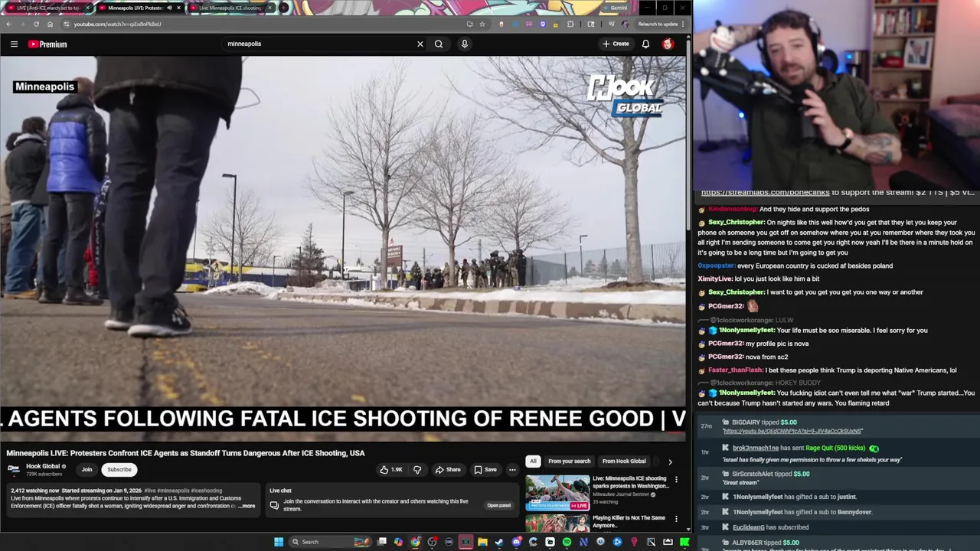980x551 pixels.
Task: Share the Minneapolis LIVE video
Action: pos(447,470)
